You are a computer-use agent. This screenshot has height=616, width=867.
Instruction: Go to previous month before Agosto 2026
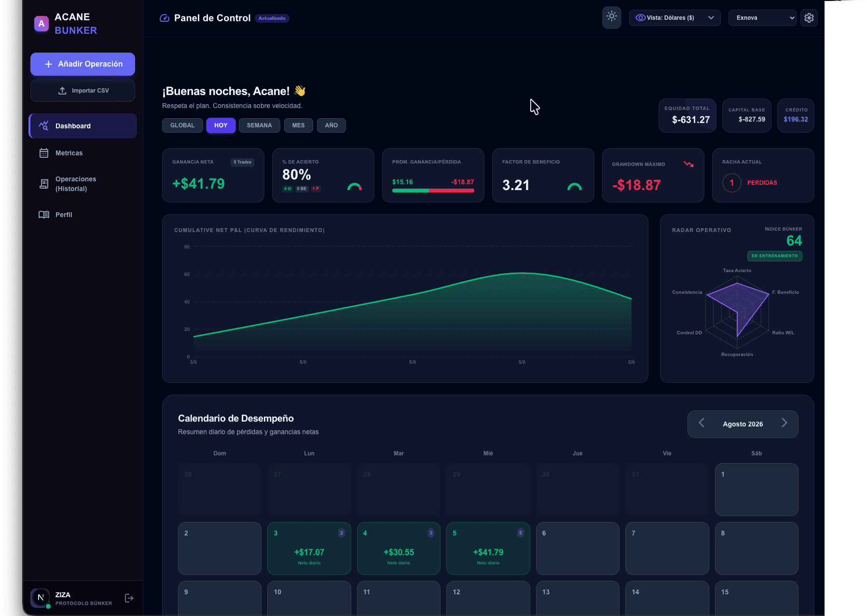point(702,423)
